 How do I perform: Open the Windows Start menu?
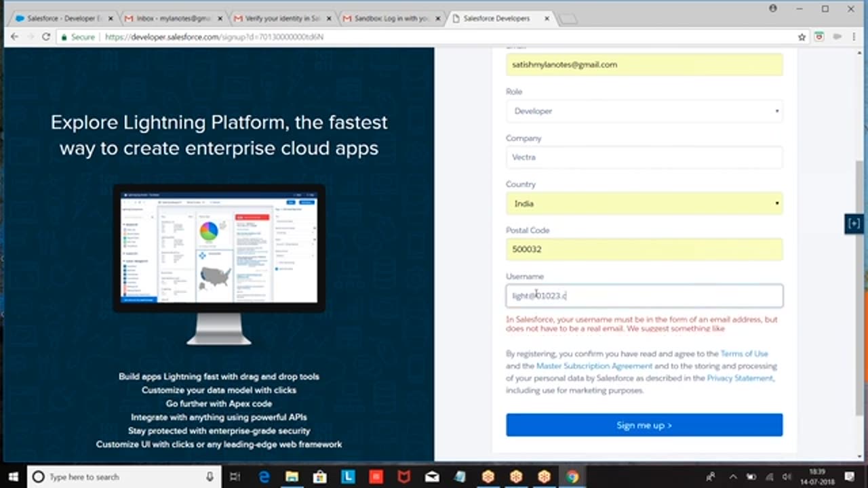click(x=13, y=476)
